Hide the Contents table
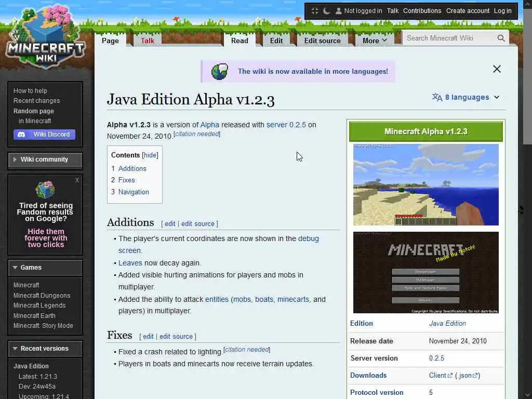This screenshot has width=532, height=399. click(150, 155)
